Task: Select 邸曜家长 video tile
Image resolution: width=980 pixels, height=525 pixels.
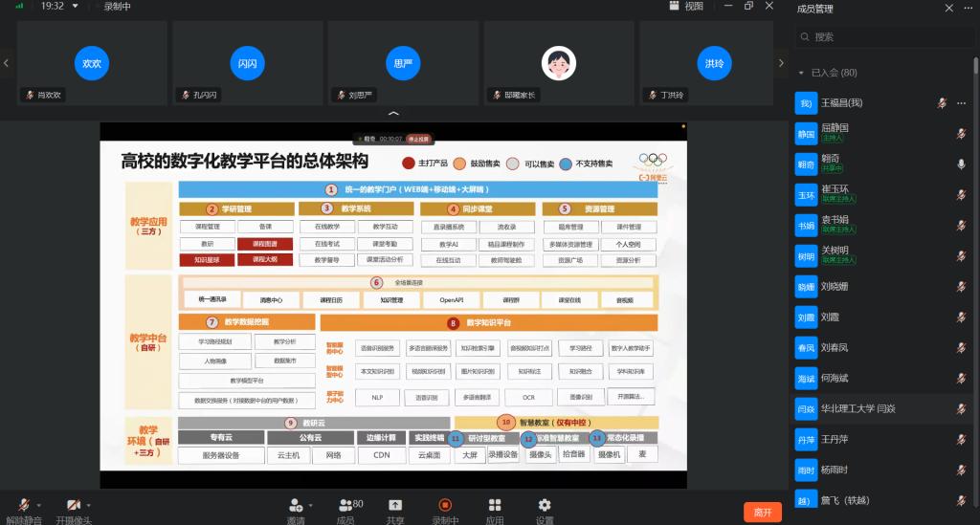Action: 559,63
